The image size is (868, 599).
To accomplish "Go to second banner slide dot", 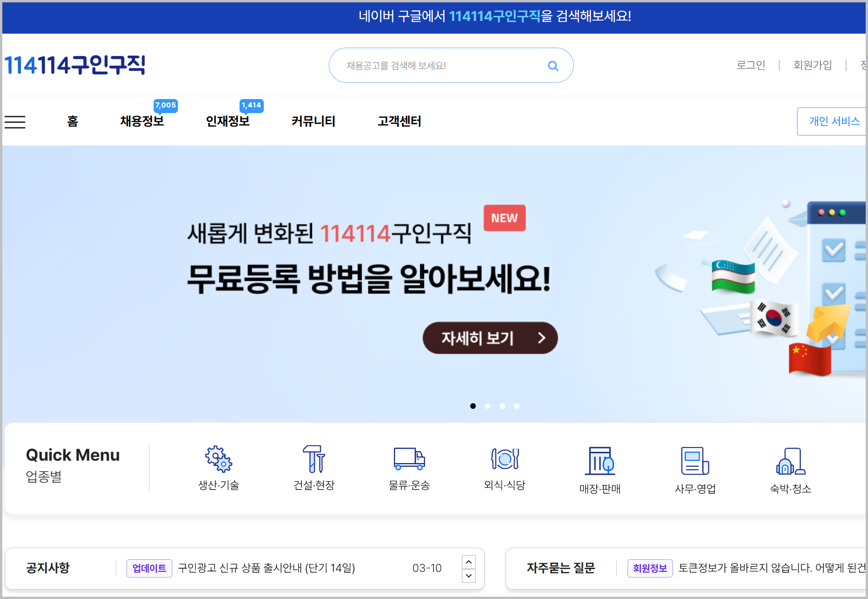I will tap(487, 406).
